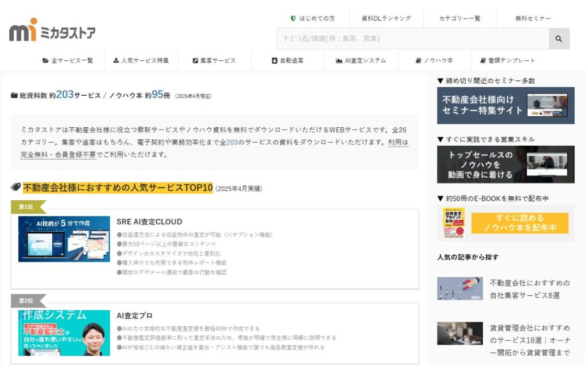Image resolution: width=588 pixels, height=370 pixels.
Task: Open AI査定システム menu item
Action: pyautogui.click(x=365, y=60)
